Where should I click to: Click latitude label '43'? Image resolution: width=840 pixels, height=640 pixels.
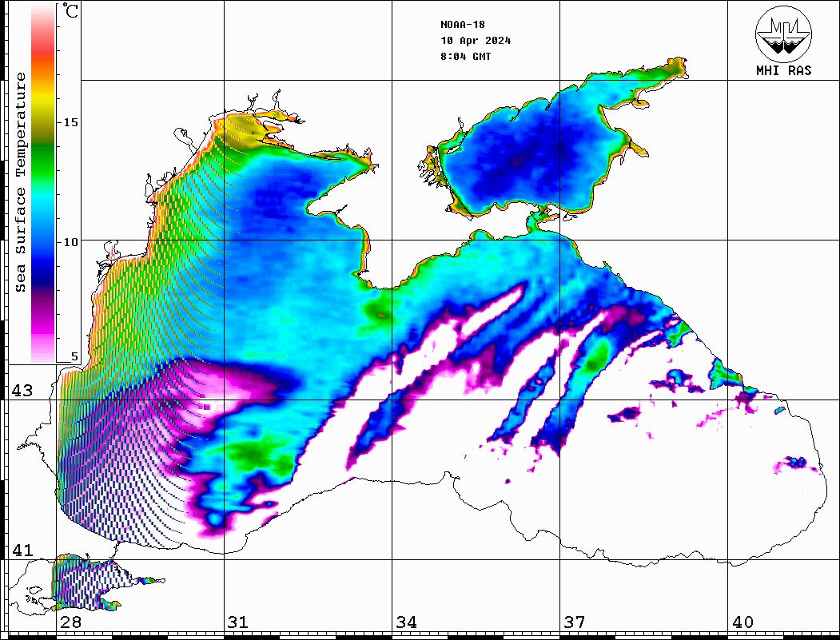(22, 391)
